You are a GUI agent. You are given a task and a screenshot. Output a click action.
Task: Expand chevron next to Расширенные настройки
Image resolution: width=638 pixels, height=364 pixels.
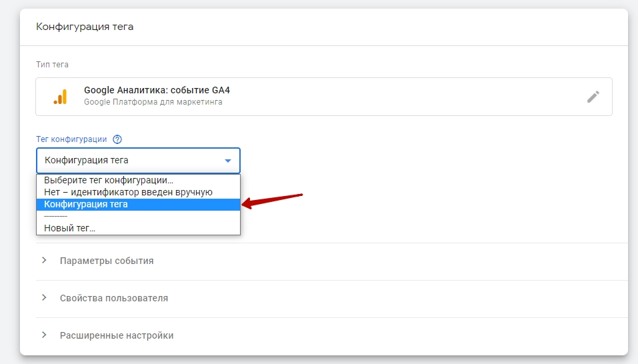click(x=44, y=335)
